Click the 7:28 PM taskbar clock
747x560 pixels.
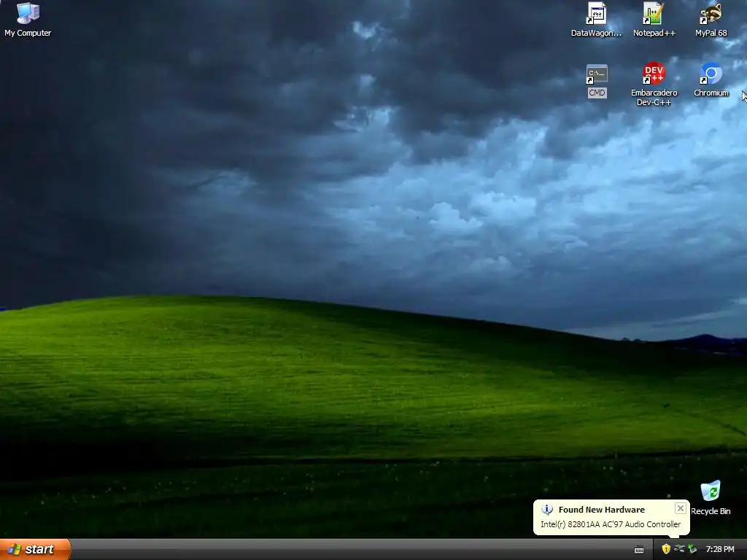coord(720,550)
